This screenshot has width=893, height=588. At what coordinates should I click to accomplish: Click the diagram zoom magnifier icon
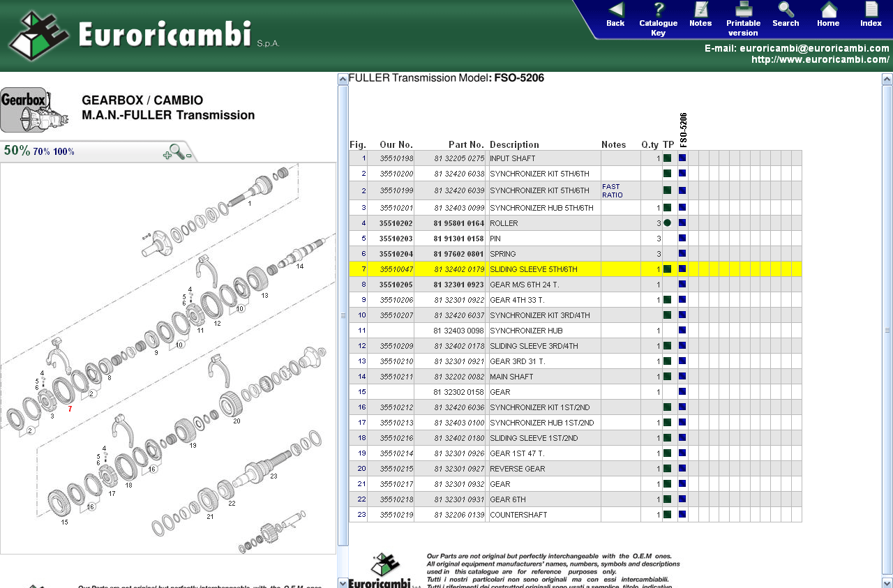coord(177,151)
